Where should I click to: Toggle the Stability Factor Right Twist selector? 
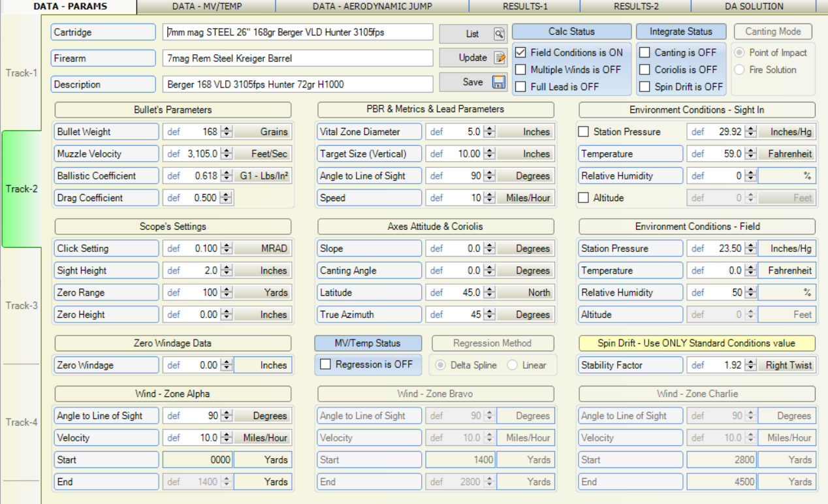[786, 365]
